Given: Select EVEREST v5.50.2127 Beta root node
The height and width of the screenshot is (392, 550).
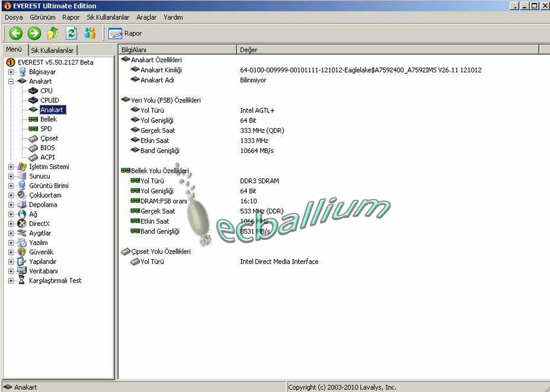Looking at the screenshot, I should click(55, 62).
